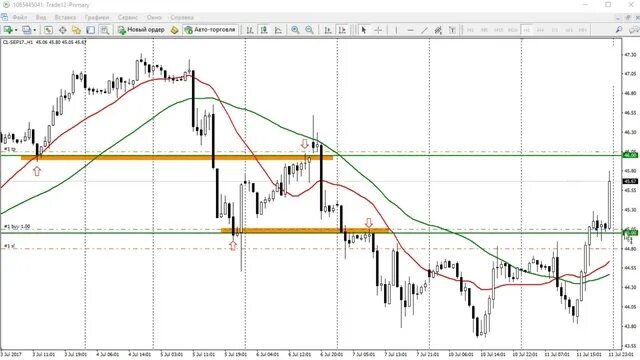Select the '#1 tp' take profit label
Image resolution: width=640 pixels, height=360 pixels.
[x=10, y=149]
